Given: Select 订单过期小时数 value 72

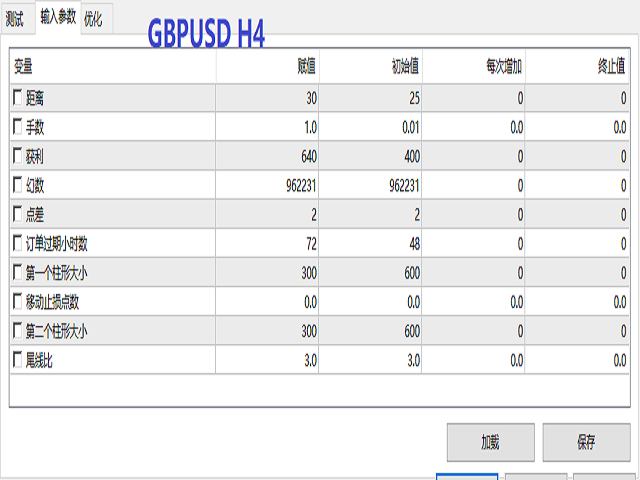Looking at the screenshot, I should [267, 244].
